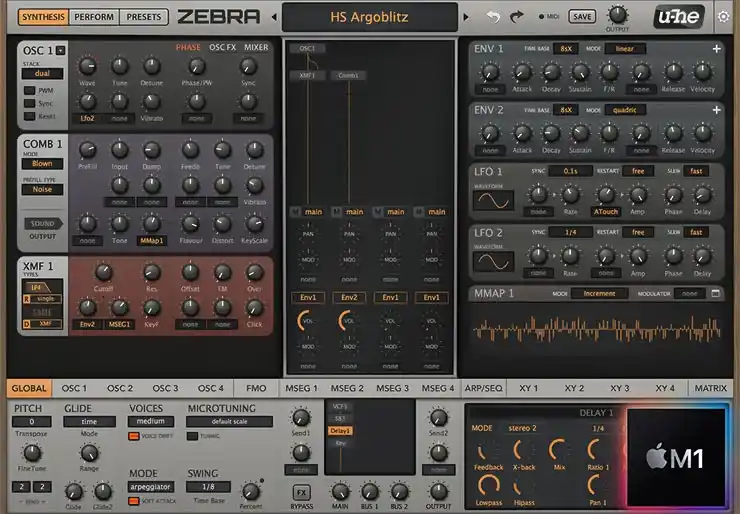Switch to the PRESETS tab
Screen dimensions: 740x514
coord(143,17)
